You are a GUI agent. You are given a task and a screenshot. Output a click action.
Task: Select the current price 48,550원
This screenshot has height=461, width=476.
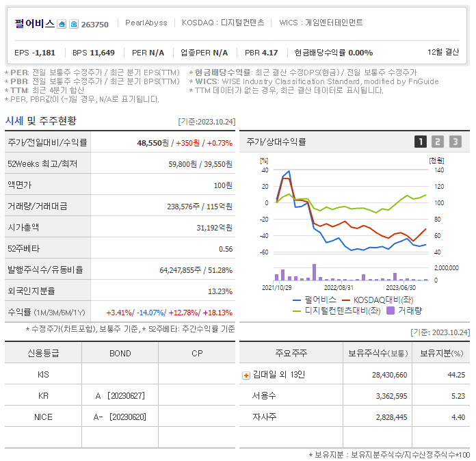[x=153, y=143]
